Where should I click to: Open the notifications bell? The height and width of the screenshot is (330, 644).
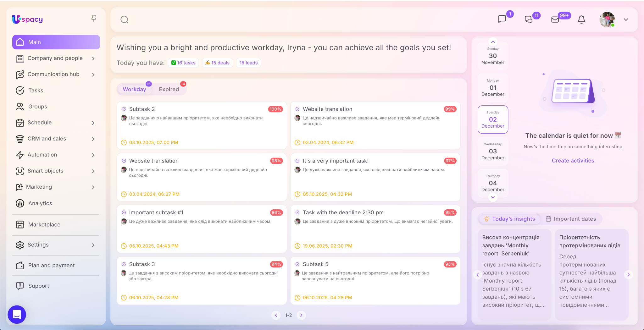(581, 19)
